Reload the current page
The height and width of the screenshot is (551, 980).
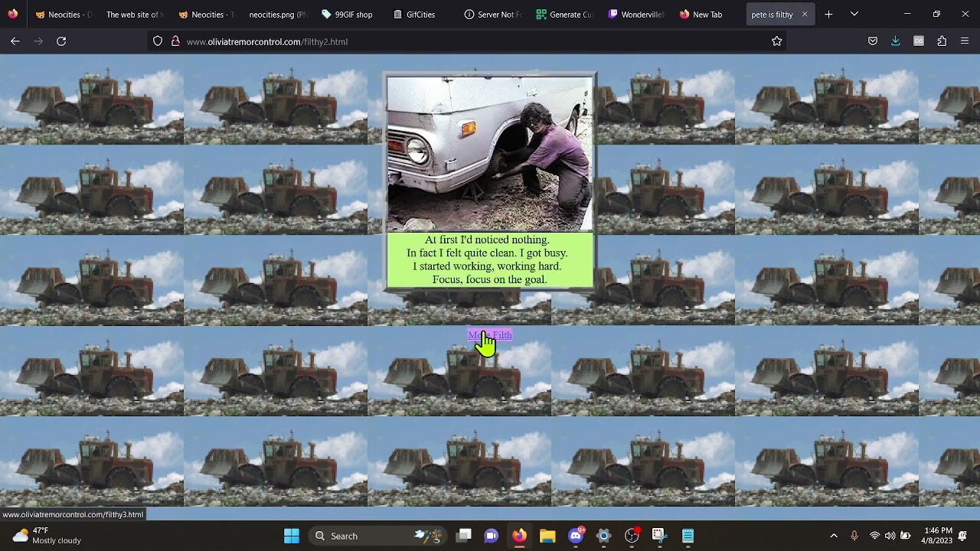(x=61, y=41)
